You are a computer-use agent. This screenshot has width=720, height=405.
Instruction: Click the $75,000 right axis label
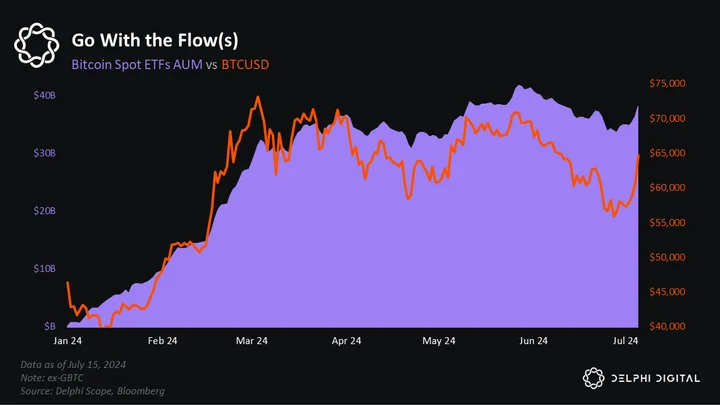tap(667, 83)
